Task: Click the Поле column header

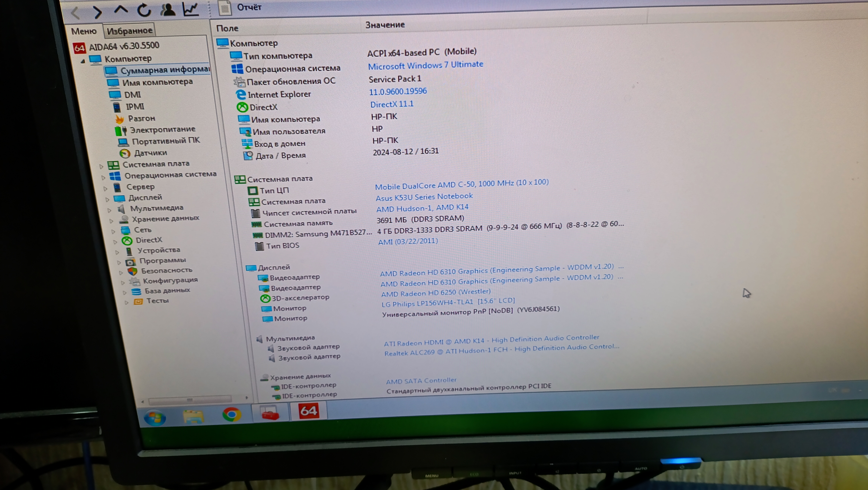Action: click(228, 28)
